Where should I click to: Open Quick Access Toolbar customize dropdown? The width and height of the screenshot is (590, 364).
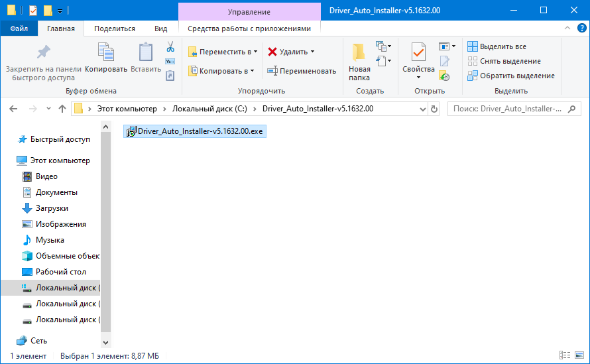pyautogui.click(x=60, y=11)
